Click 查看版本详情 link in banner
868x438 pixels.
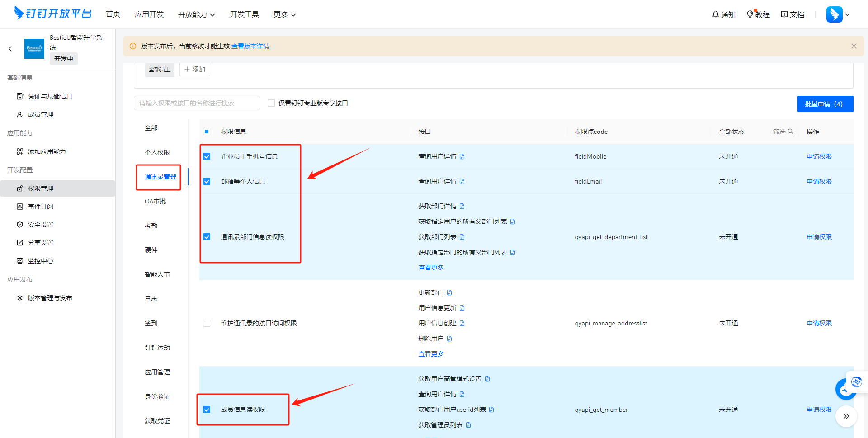pyautogui.click(x=250, y=46)
